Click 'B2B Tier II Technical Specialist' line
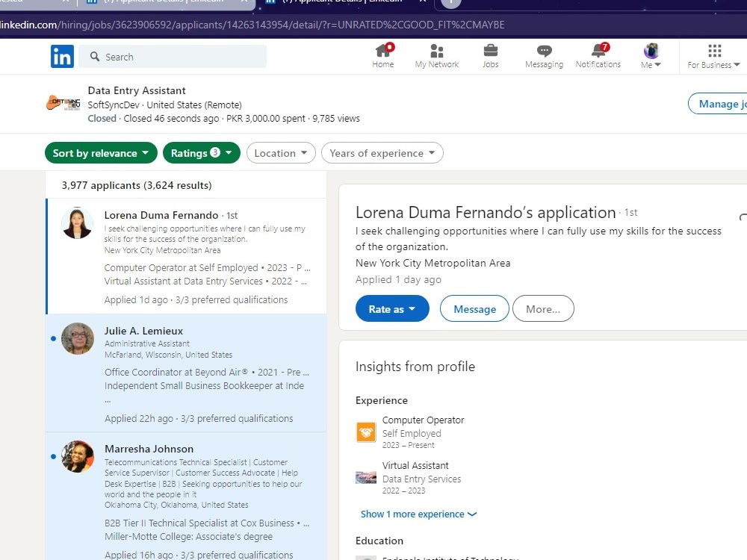This screenshot has width=747, height=560. [x=207, y=523]
